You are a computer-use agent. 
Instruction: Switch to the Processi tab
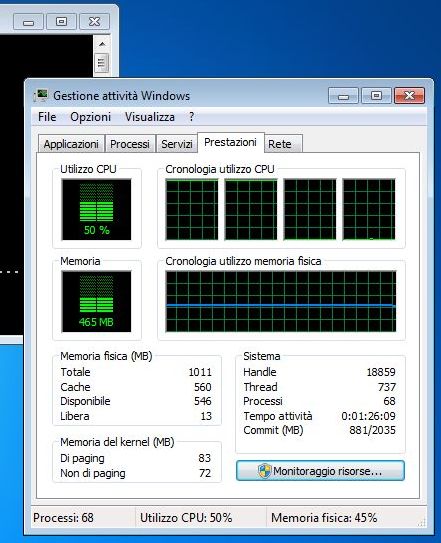click(x=130, y=144)
